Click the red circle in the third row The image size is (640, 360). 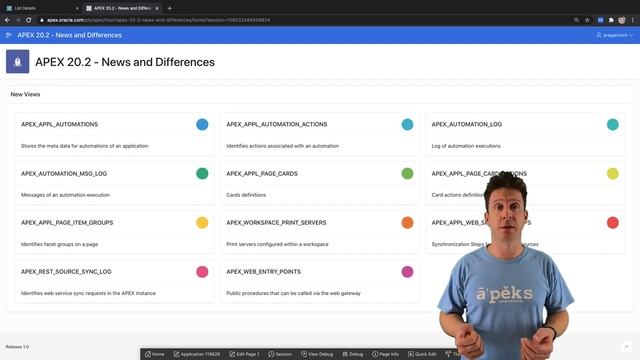coord(613,222)
